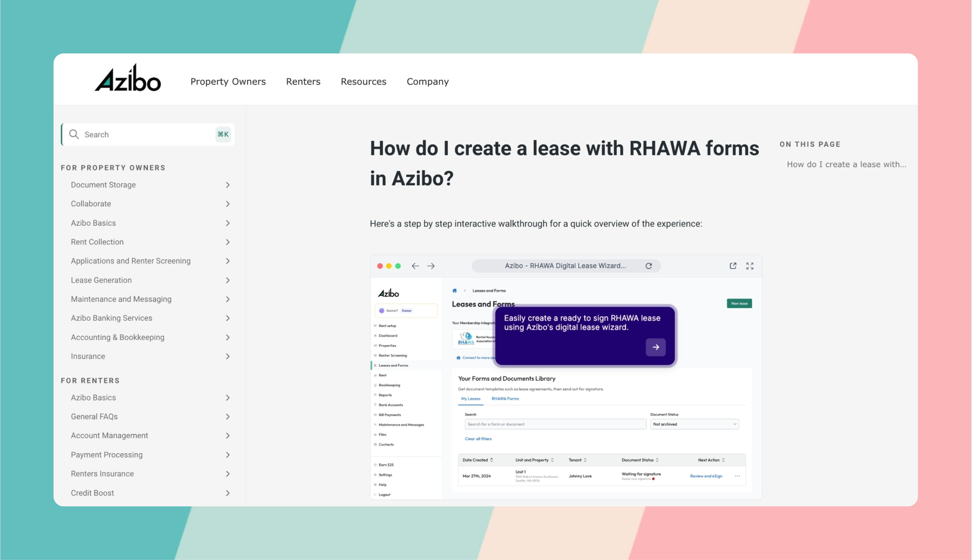Image resolution: width=972 pixels, height=560 pixels.
Task: Open walkthrough in new tab icon
Action: click(x=733, y=266)
